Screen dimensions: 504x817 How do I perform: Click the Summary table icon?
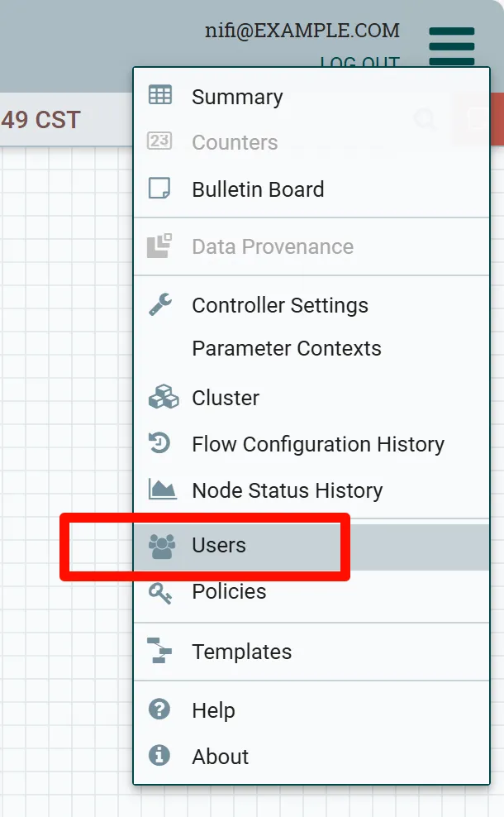[x=159, y=96]
